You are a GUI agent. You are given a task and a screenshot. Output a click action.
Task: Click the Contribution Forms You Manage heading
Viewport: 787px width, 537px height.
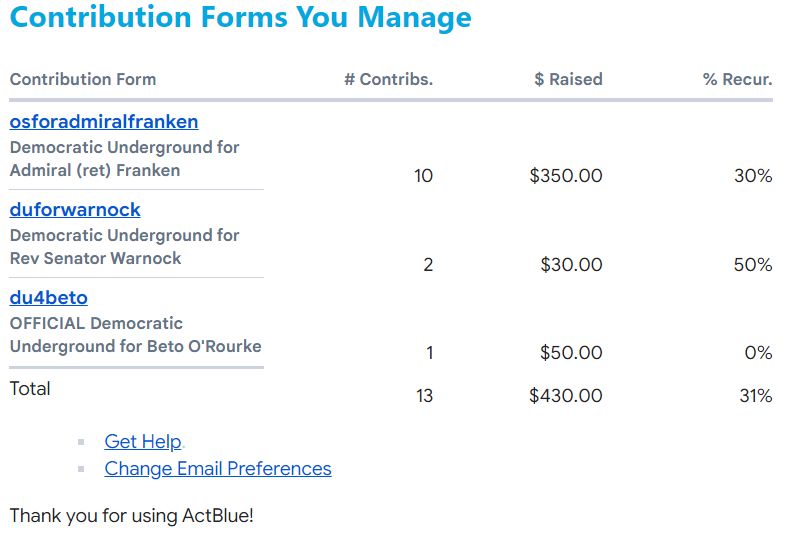pos(240,18)
